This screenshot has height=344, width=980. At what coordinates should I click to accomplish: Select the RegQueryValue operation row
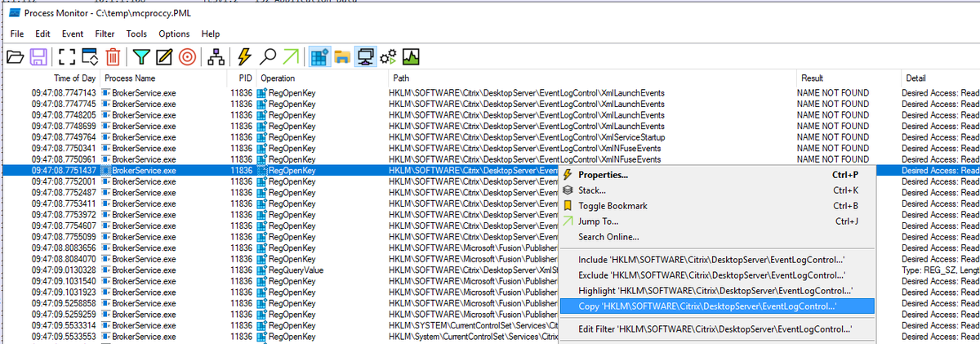click(490, 270)
